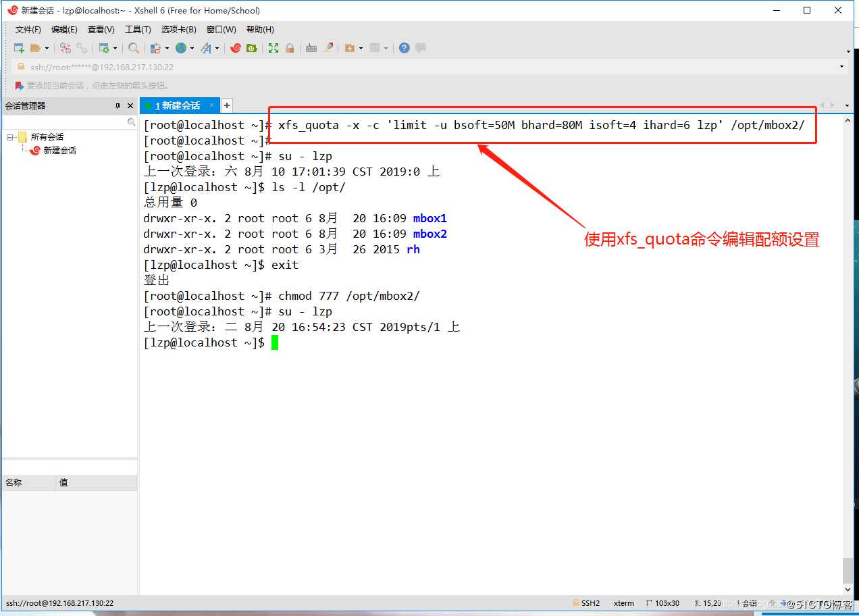The height and width of the screenshot is (616, 859).
Task: Click the red Xshell swirl toolbar icon
Action: [236, 48]
